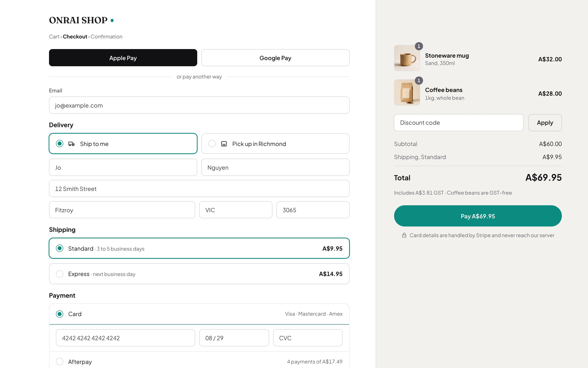Click the store icon beside Pick up in Richmond

tap(224, 144)
